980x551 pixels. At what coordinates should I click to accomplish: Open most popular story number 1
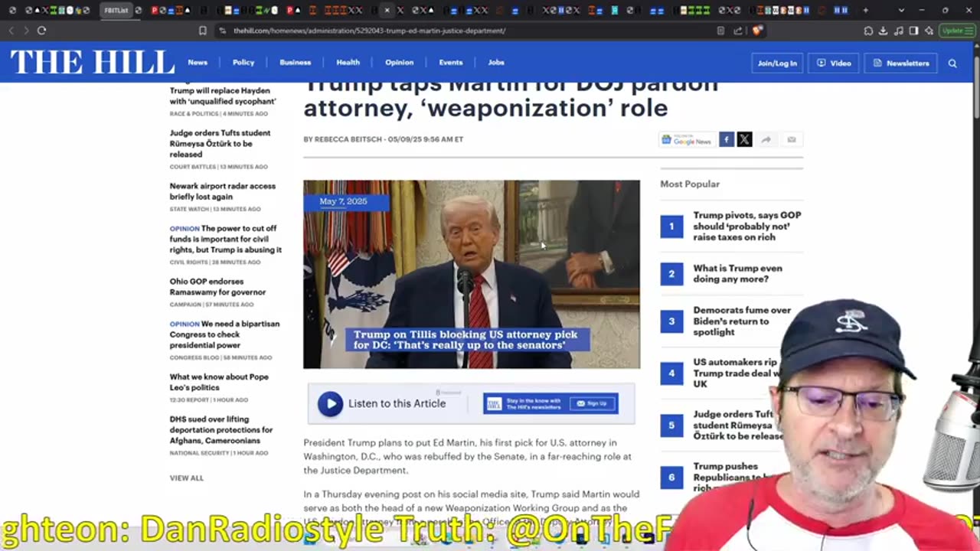click(x=747, y=226)
